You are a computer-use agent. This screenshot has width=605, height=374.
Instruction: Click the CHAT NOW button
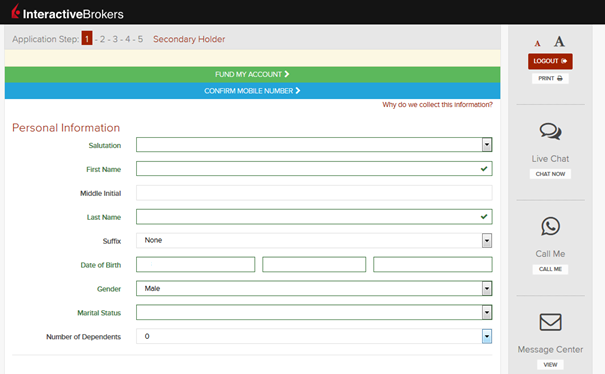coord(550,174)
